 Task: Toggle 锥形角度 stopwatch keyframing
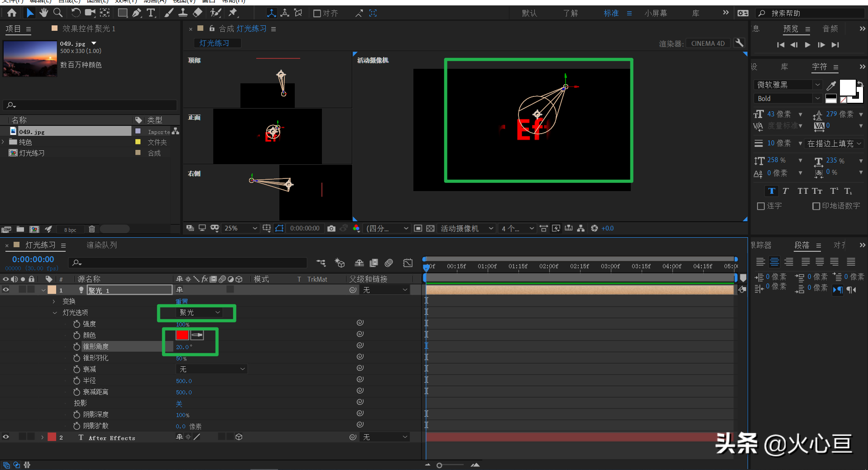click(x=77, y=347)
